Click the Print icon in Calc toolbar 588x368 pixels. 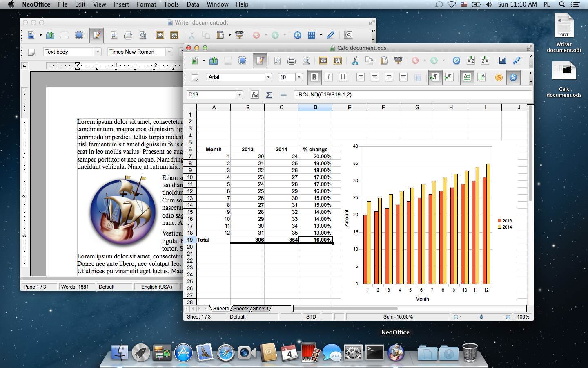(292, 61)
